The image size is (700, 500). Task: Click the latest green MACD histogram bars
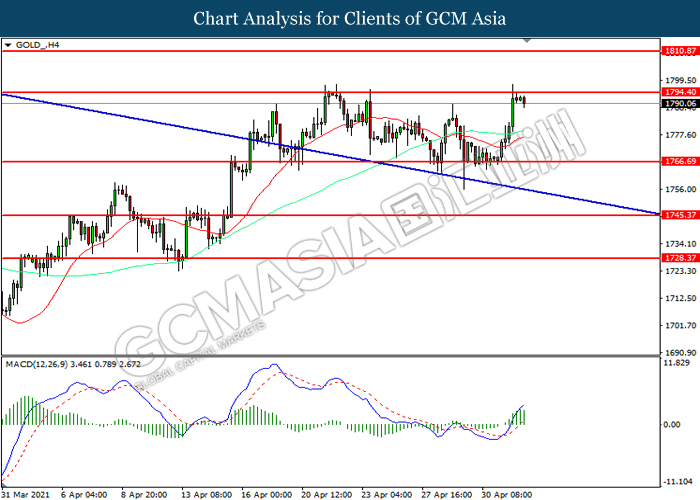coord(522,415)
